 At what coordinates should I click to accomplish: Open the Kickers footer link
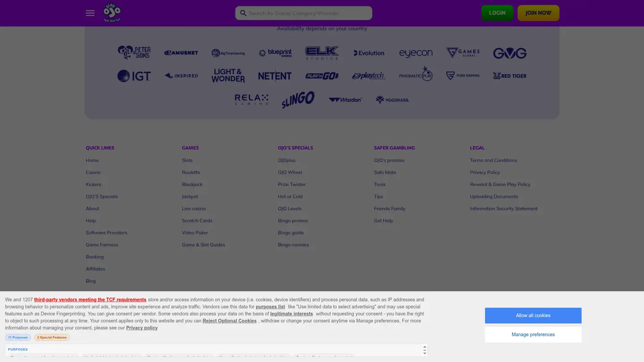(93, 185)
